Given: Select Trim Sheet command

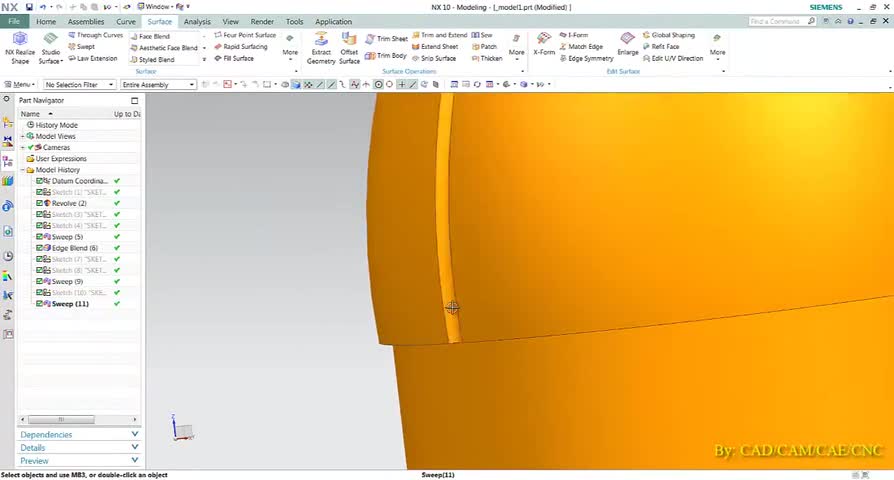Looking at the screenshot, I should pos(386,39).
